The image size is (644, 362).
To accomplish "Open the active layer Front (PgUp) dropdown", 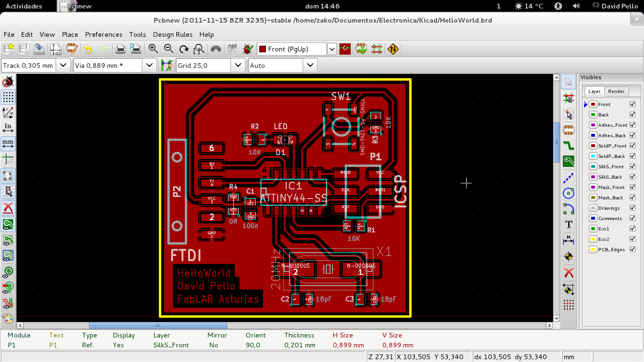I will pyautogui.click(x=332, y=49).
